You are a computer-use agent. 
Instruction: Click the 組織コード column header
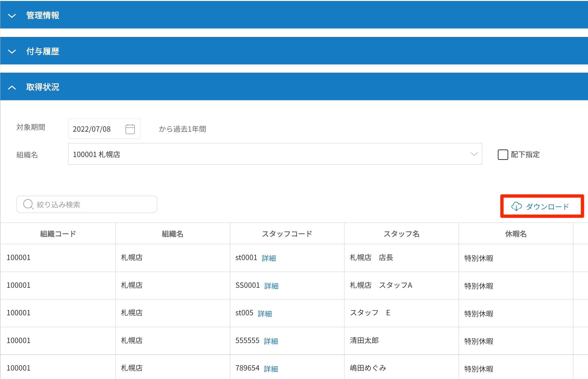coord(58,234)
